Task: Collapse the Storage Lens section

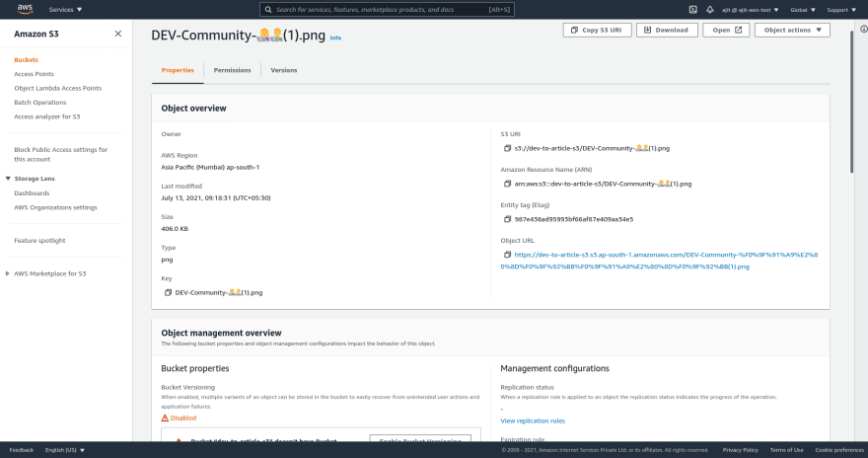Action: pyautogui.click(x=8, y=179)
